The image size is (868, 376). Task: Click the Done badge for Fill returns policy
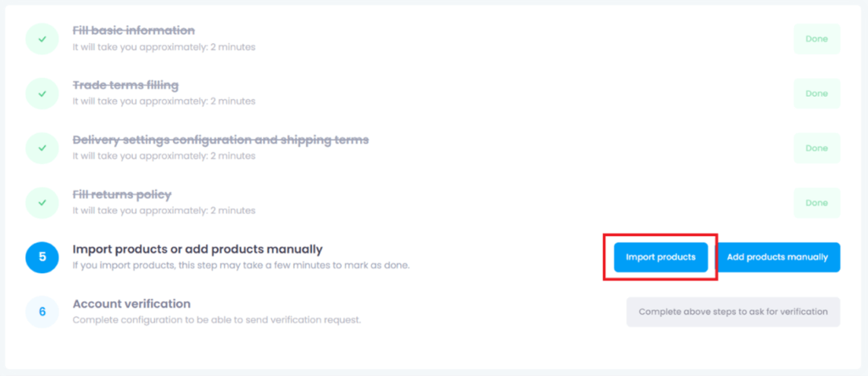816,203
